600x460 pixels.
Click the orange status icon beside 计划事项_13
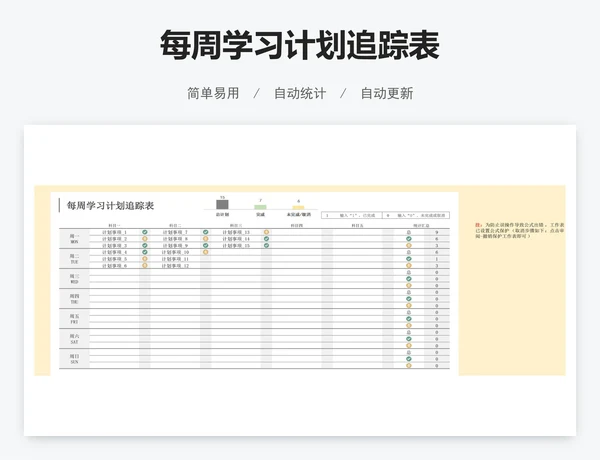pos(266,232)
